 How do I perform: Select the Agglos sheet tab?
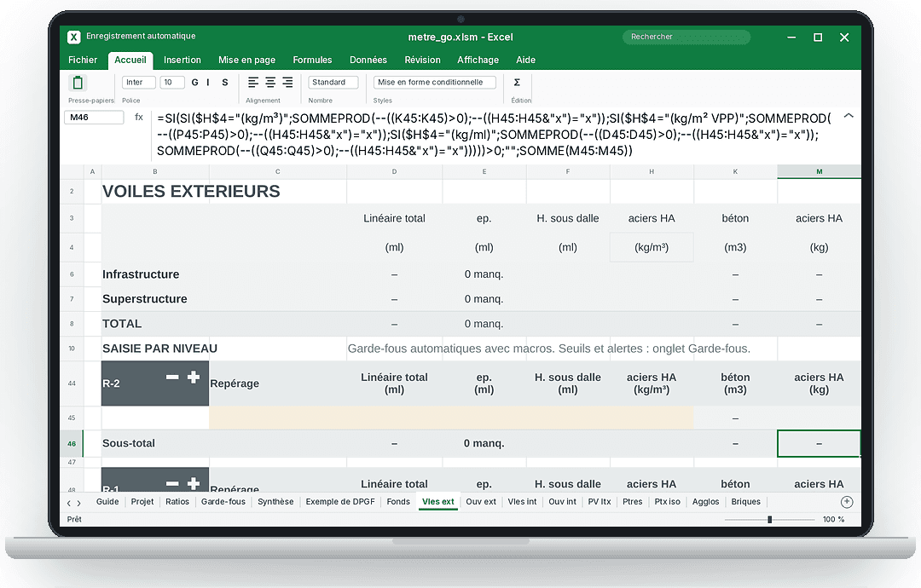tap(705, 502)
